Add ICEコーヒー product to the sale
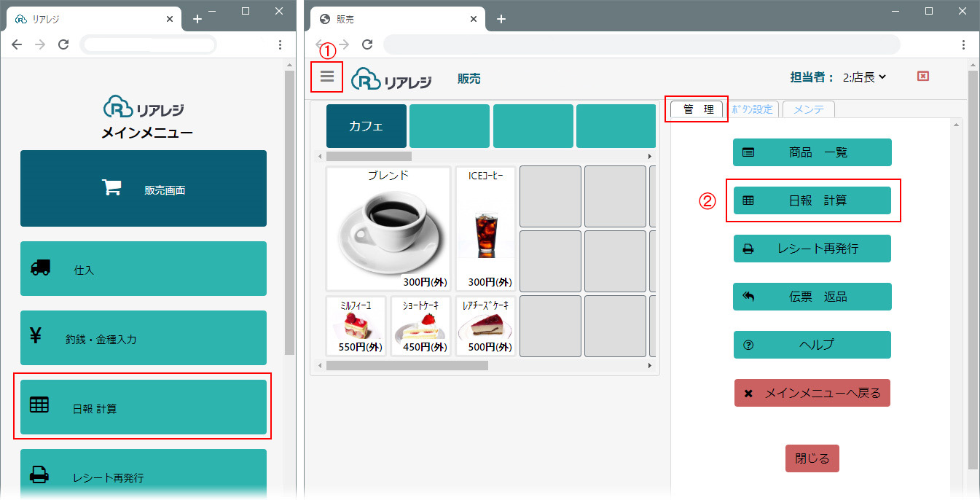 pos(485,229)
